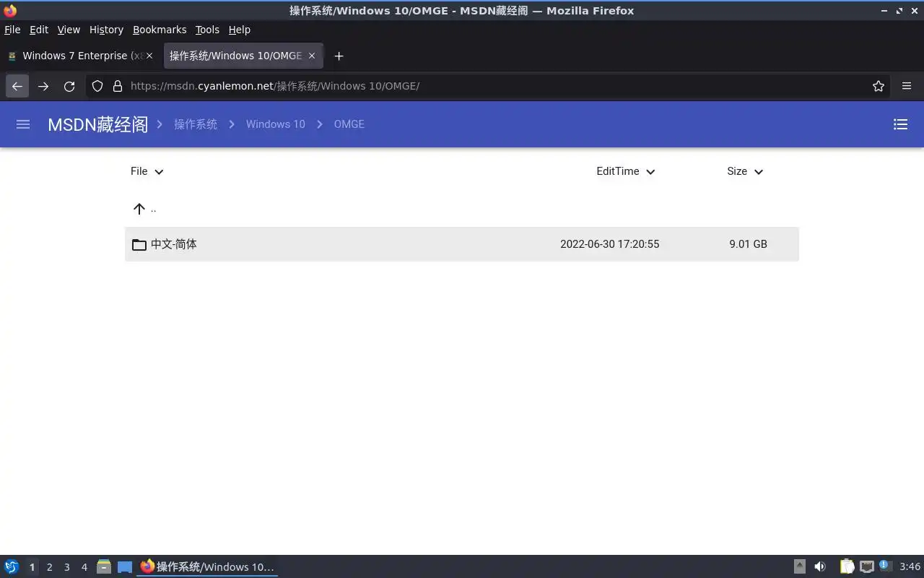This screenshot has width=924, height=578.
Task: Reload the current page
Action: click(69, 86)
